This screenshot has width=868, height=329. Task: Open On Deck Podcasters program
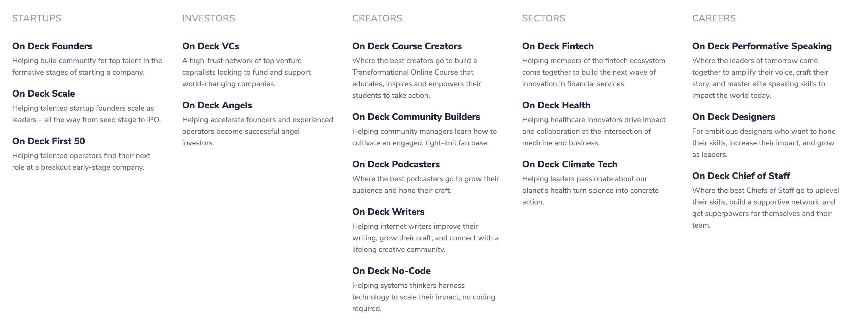click(396, 164)
